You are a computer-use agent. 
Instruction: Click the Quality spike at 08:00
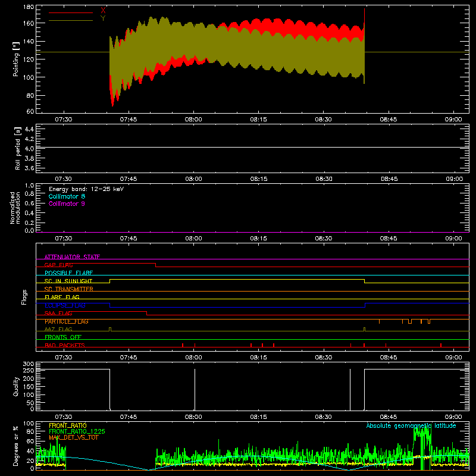(x=195, y=390)
